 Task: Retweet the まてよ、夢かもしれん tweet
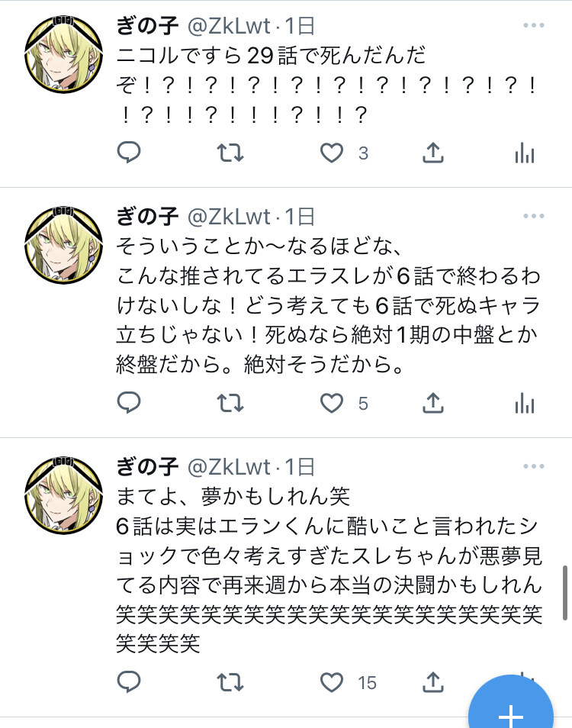click(230, 682)
